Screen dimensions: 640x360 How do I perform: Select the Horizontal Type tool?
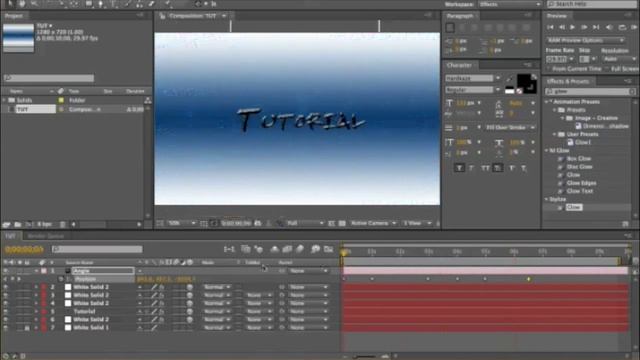click(114, 4)
